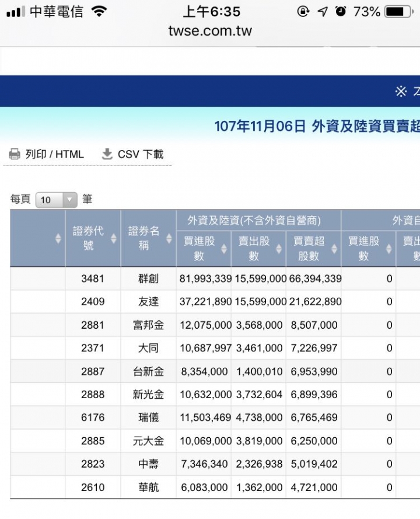The height and width of the screenshot is (519, 420).
Task: Click stock name 新光金
Action: (149, 395)
